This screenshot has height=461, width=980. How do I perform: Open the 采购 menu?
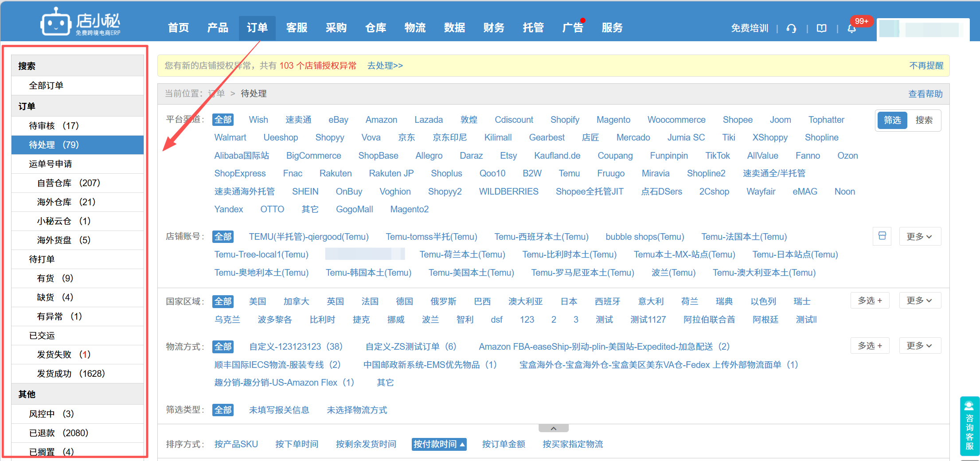pyautogui.click(x=336, y=28)
